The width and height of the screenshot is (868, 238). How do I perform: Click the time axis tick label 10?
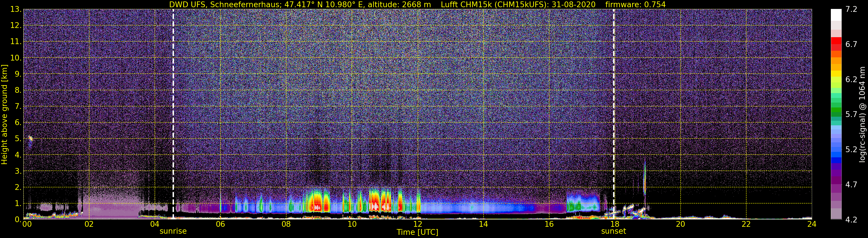pyautogui.click(x=352, y=224)
